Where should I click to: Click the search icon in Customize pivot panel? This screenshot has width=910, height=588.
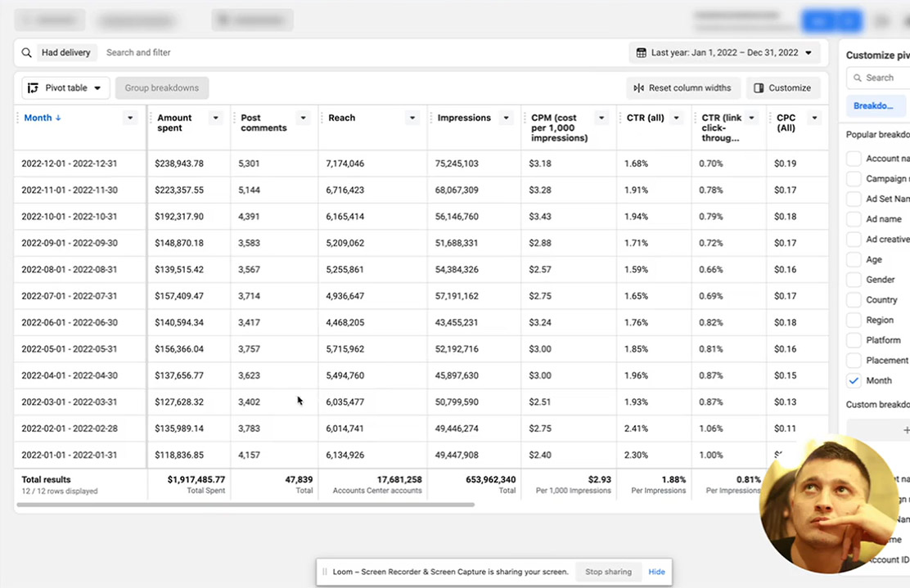coord(858,79)
